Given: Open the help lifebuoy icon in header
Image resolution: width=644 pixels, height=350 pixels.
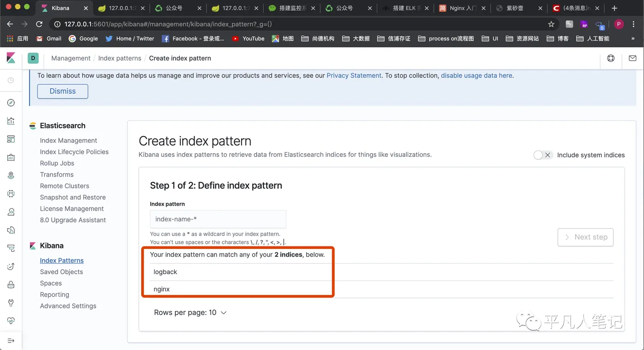Looking at the screenshot, I should click(611, 58).
